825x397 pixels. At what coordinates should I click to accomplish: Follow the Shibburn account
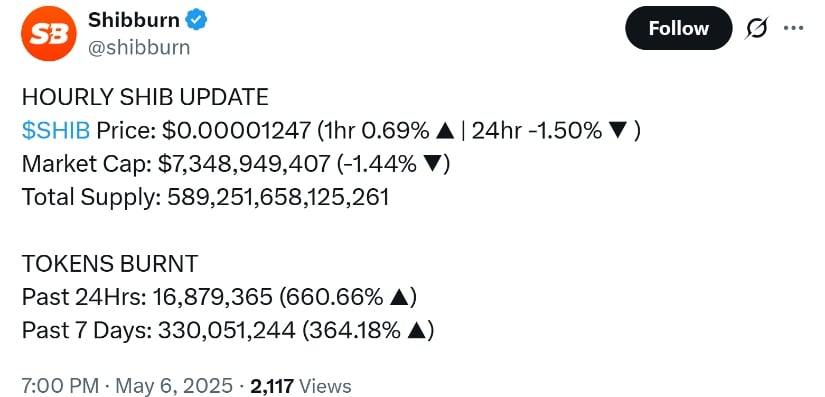coord(678,28)
